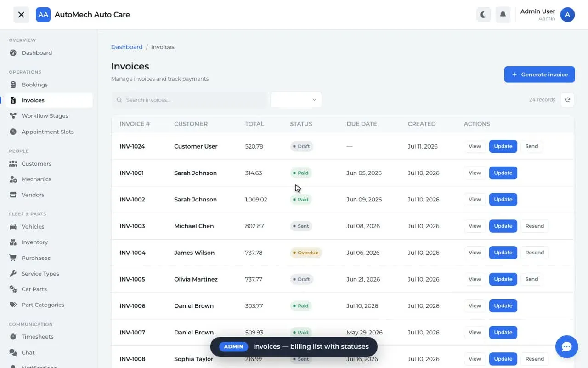
Task: View invoice INV-1007
Action: [x=475, y=332]
